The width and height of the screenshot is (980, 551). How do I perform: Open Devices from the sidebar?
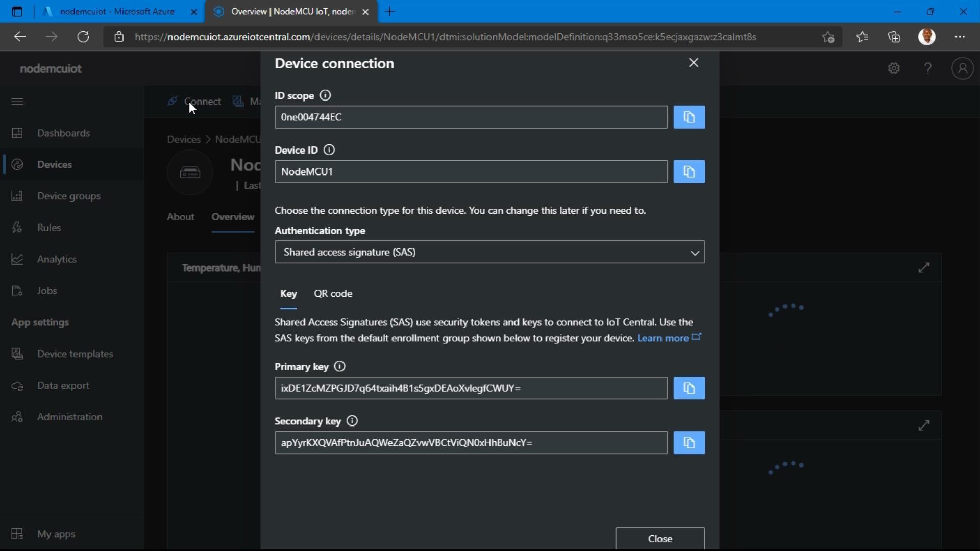[x=55, y=164]
